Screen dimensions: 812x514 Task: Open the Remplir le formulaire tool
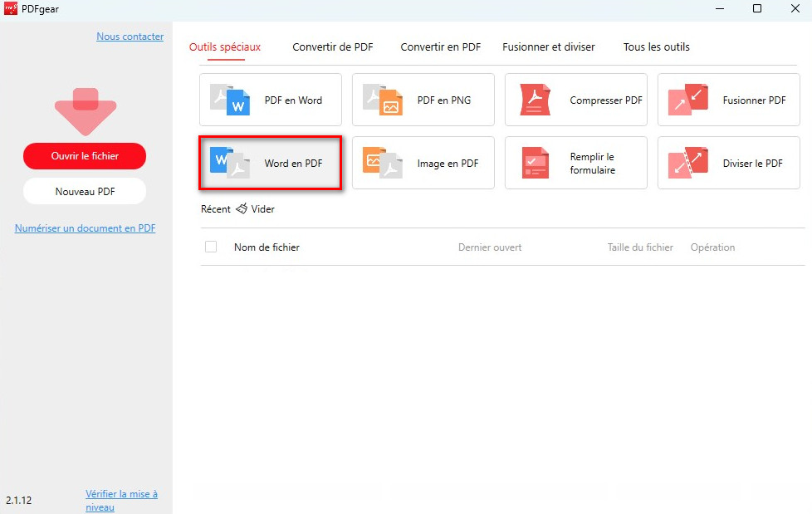point(575,163)
